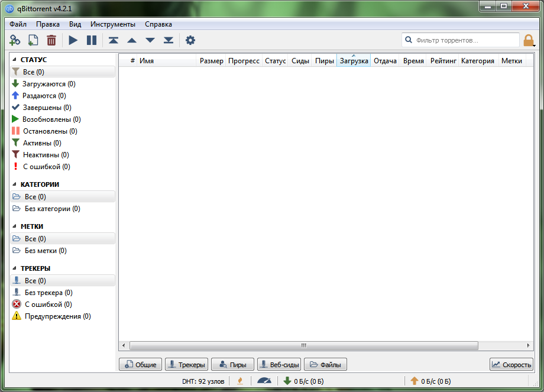Click the resume torrent play icon
The image size is (544, 392).
pyautogui.click(x=72, y=40)
